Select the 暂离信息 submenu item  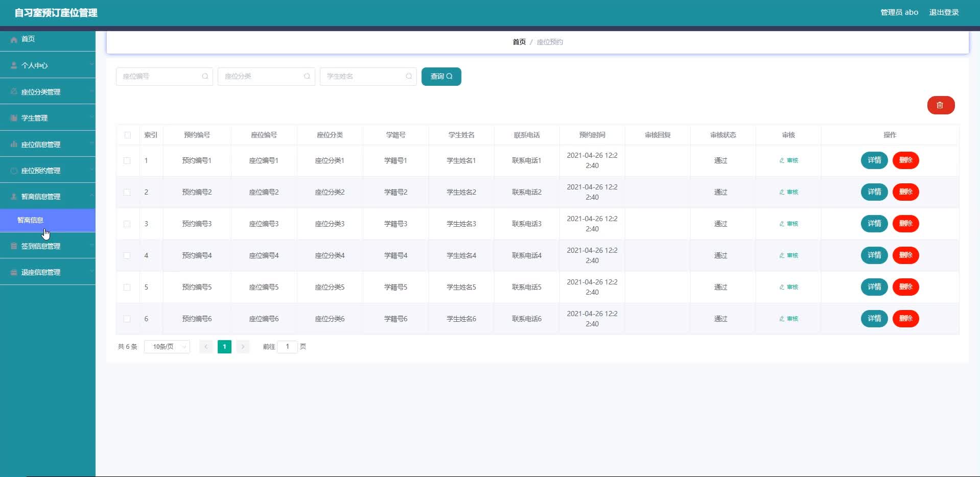click(48, 220)
